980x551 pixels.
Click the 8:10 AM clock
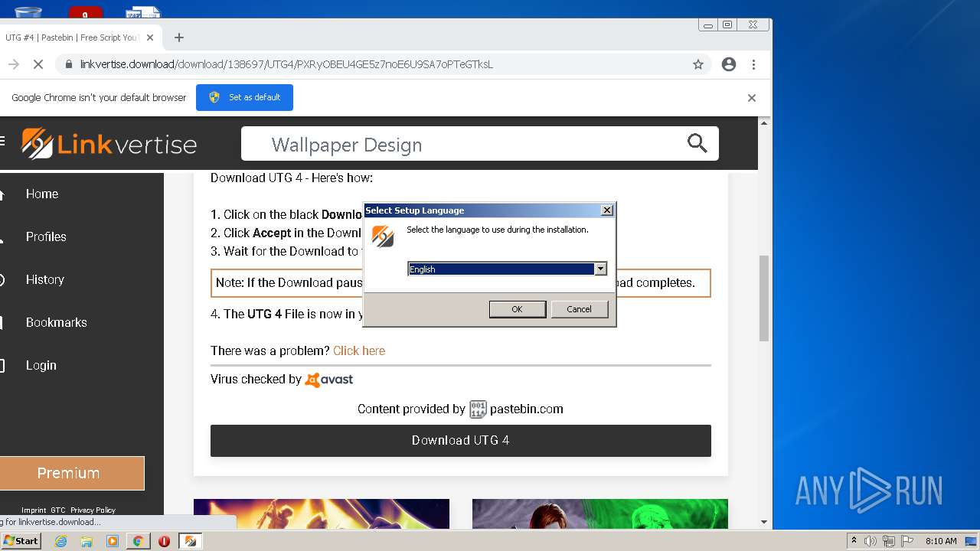(941, 541)
